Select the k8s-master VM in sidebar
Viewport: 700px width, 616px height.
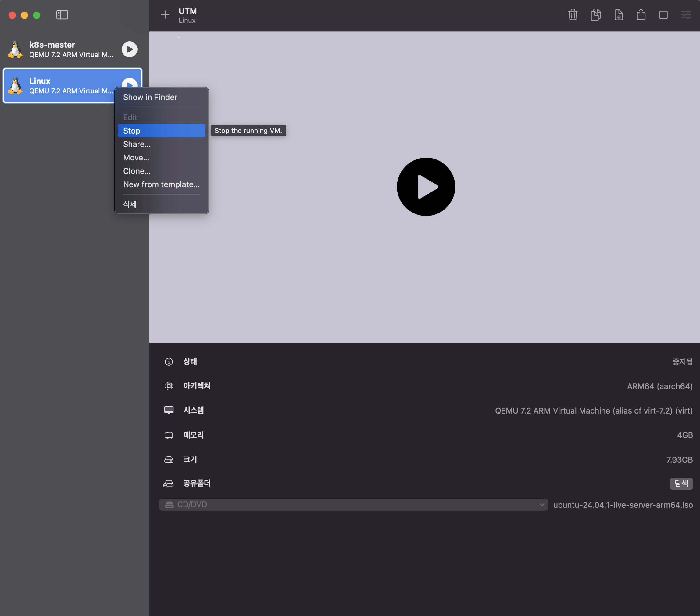(65, 49)
